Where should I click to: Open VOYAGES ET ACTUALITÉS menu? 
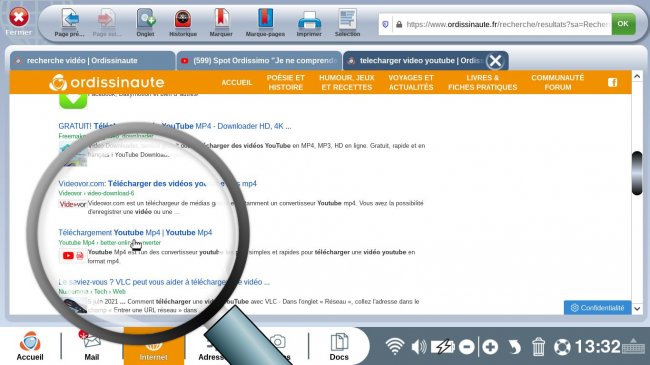[411, 82]
